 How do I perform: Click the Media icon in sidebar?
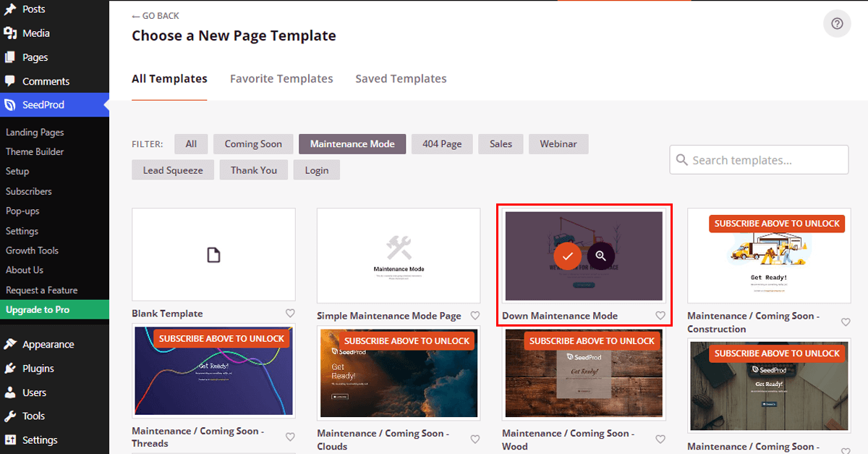[10, 33]
